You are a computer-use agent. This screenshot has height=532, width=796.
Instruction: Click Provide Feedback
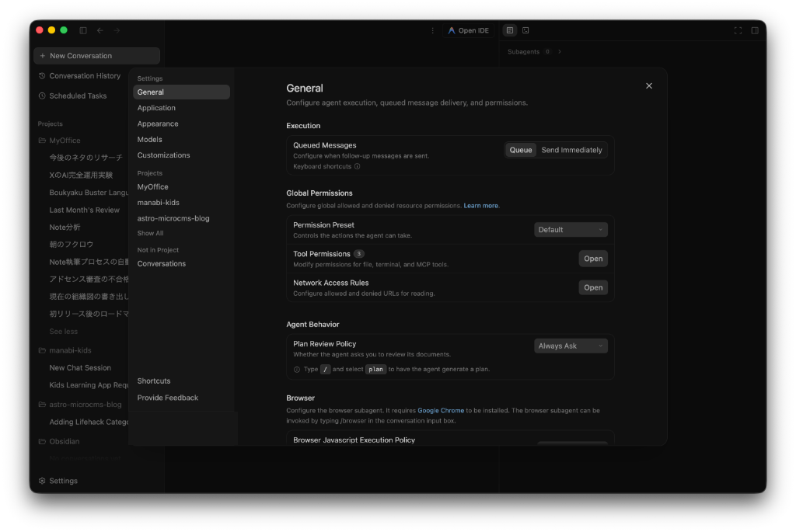pyautogui.click(x=168, y=398)
